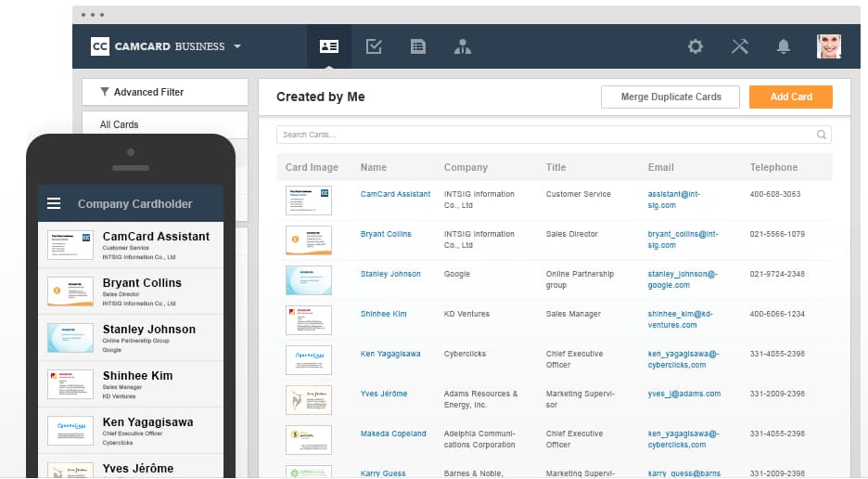Sort by Name column header

tap(374, 167)
